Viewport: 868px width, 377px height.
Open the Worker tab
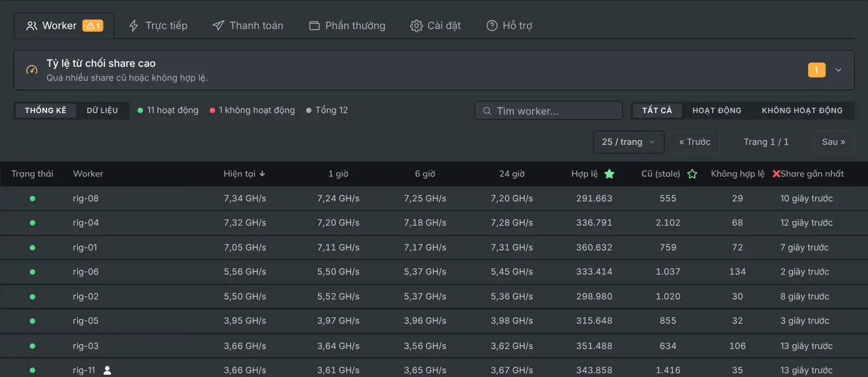click(64, 26)
